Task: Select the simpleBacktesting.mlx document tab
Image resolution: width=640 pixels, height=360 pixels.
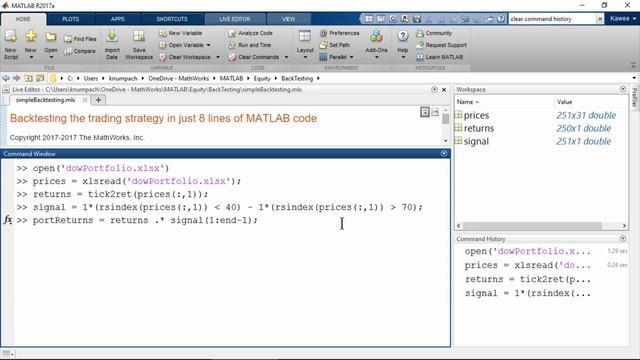Action: pyautogui.click(x=45, y=100)
